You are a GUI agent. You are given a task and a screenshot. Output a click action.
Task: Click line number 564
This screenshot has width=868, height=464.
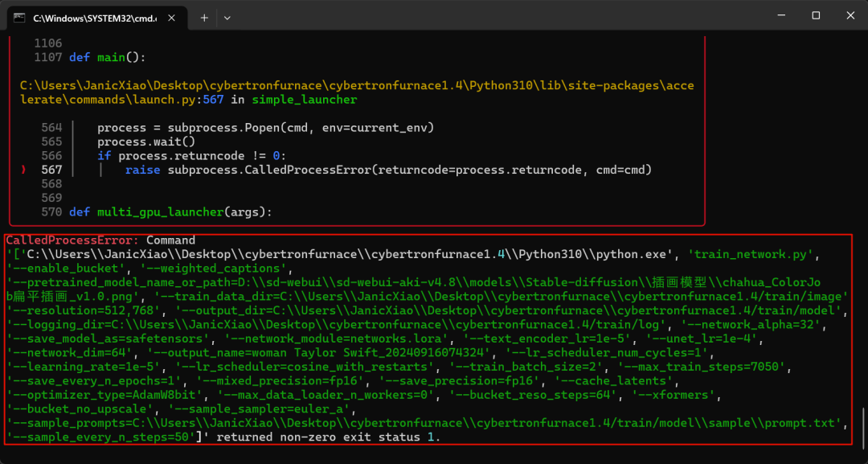(52, 128)
